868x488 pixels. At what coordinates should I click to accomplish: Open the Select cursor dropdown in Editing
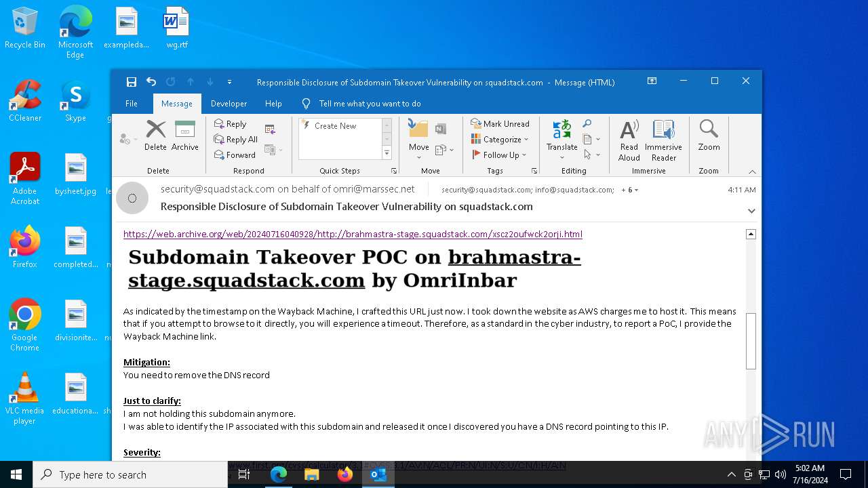pos(591,155)
